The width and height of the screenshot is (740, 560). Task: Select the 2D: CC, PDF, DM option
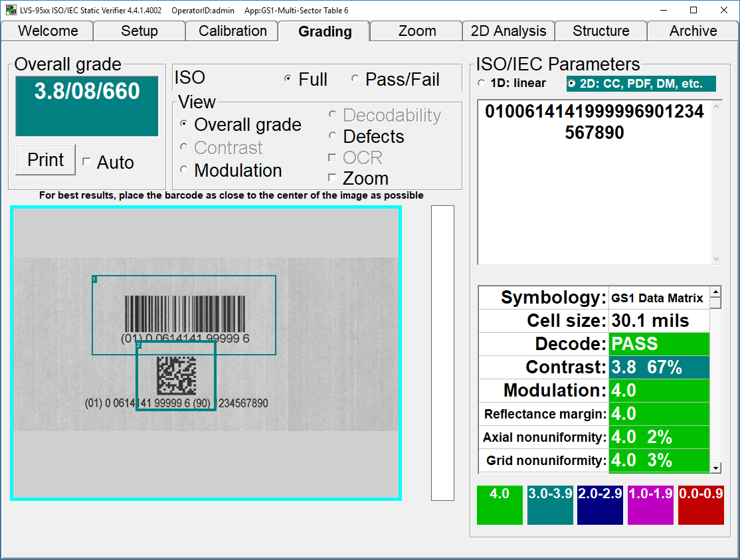[x=571, y=84]
